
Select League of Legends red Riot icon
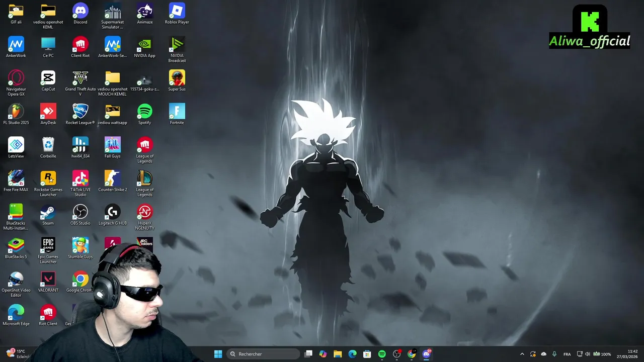tap(145, 150)
